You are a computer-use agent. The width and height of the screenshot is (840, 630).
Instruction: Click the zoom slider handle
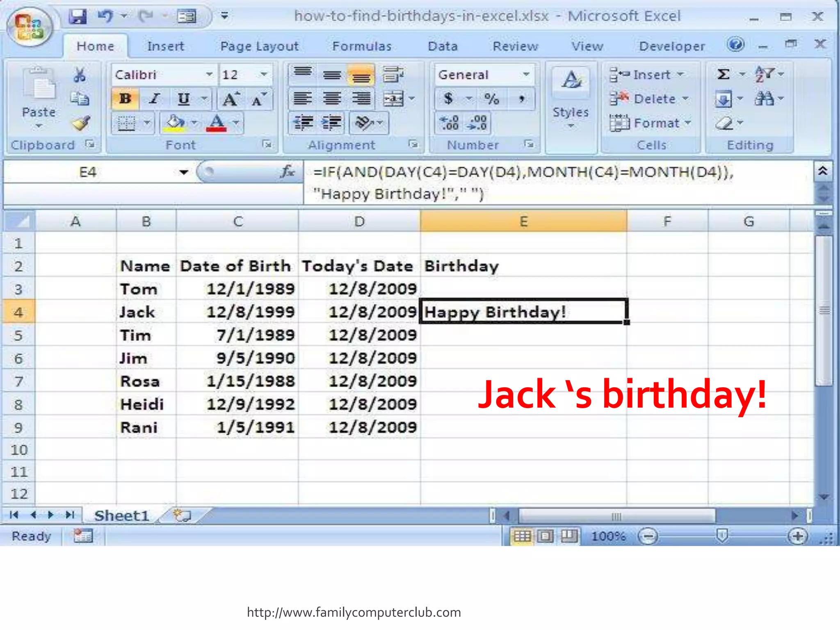coord(722,536)
